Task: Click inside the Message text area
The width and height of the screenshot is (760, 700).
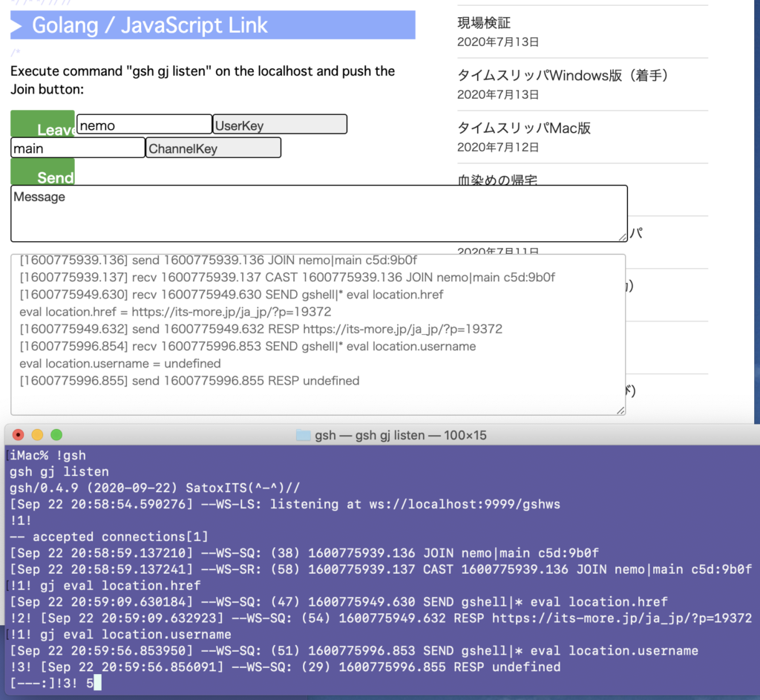Action: point(318,214)
